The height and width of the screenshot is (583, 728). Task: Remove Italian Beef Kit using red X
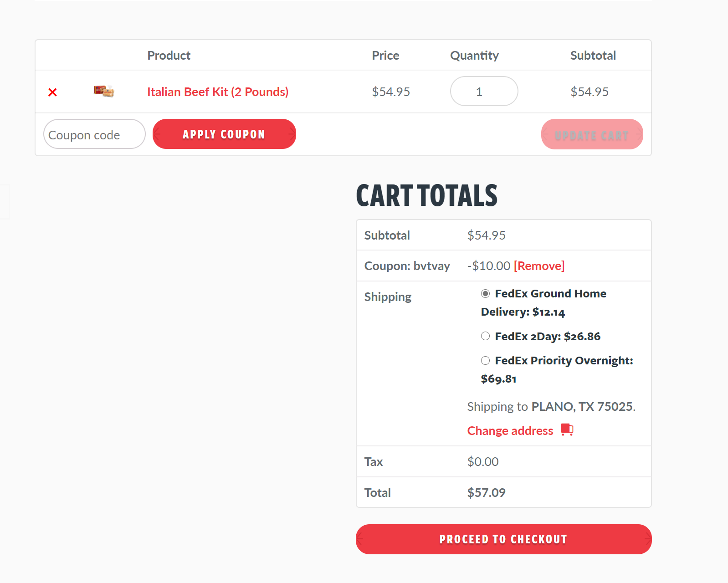(52, 92)
